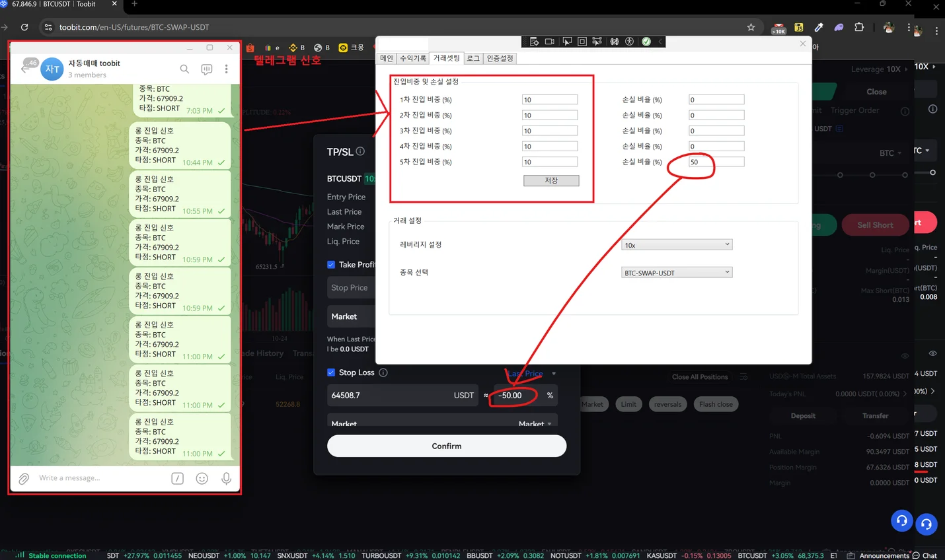Click the accessibility person icon in debug toolbar
945x560 pixels.
(x=630, y=42)
